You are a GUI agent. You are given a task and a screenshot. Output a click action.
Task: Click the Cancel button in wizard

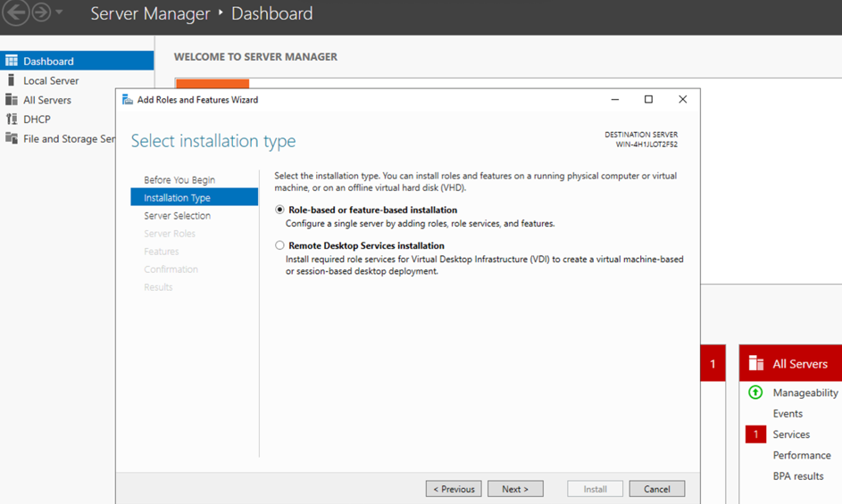click(657, 489)
